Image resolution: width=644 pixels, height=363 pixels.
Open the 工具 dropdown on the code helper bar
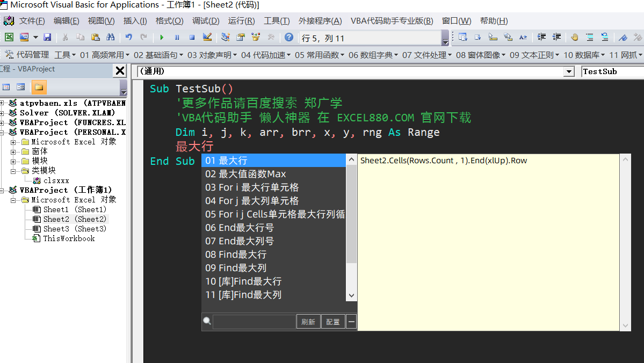[x=65, y=55]
